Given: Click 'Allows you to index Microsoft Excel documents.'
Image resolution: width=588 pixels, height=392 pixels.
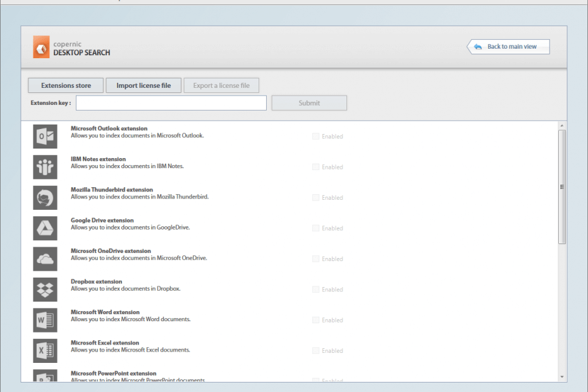Looking at the screenshot, I should (x=130, y=350).
